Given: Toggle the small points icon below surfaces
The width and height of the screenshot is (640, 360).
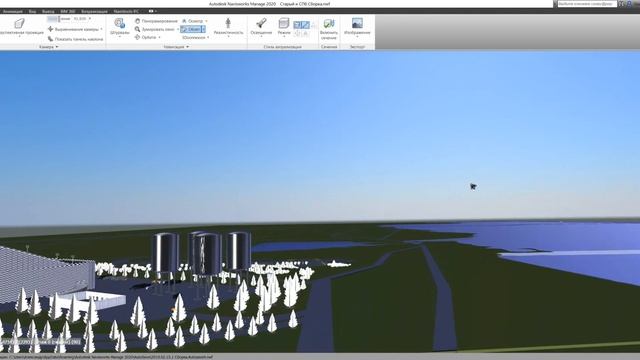Looking at the screenshot, I should click(297, 33).
